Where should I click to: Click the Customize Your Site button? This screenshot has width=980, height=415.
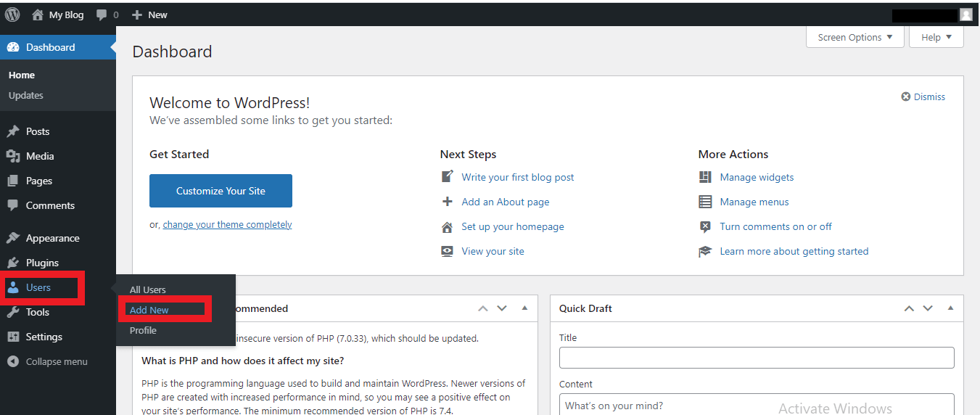click(221, 191)
